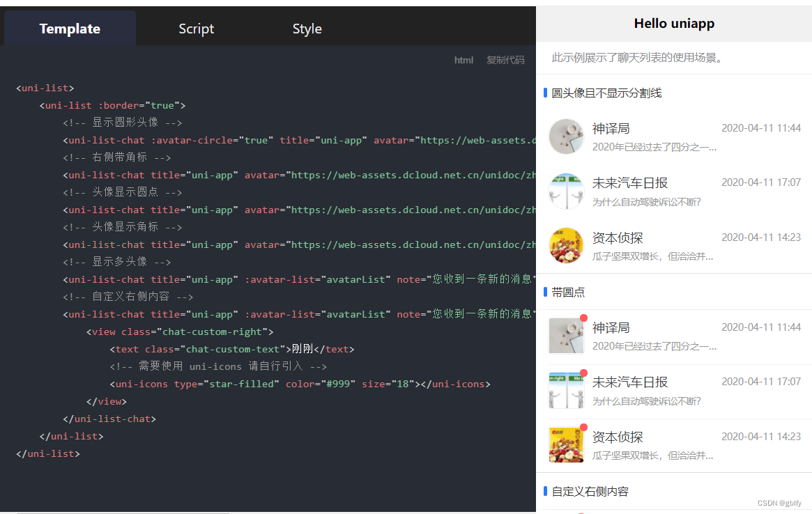
Task: Switch to the Script tab
Action: 196,29
